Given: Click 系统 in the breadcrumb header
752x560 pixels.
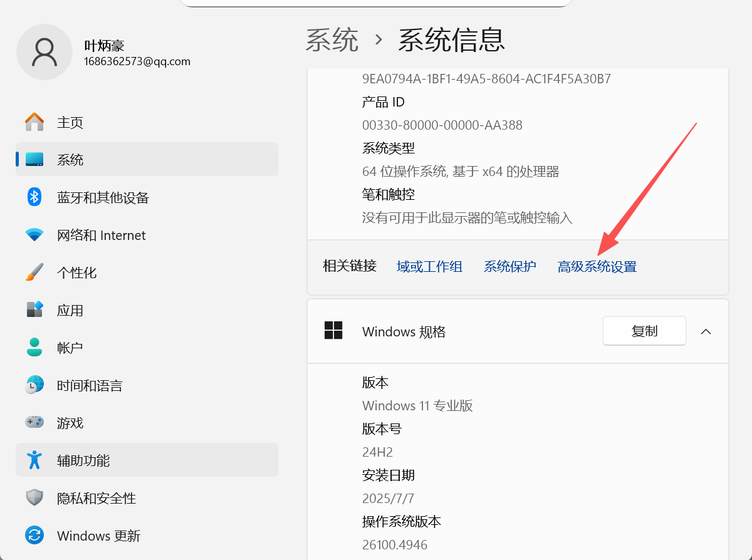Looking at the screenshot, I should pyautogui.click(x=332, y=39).
